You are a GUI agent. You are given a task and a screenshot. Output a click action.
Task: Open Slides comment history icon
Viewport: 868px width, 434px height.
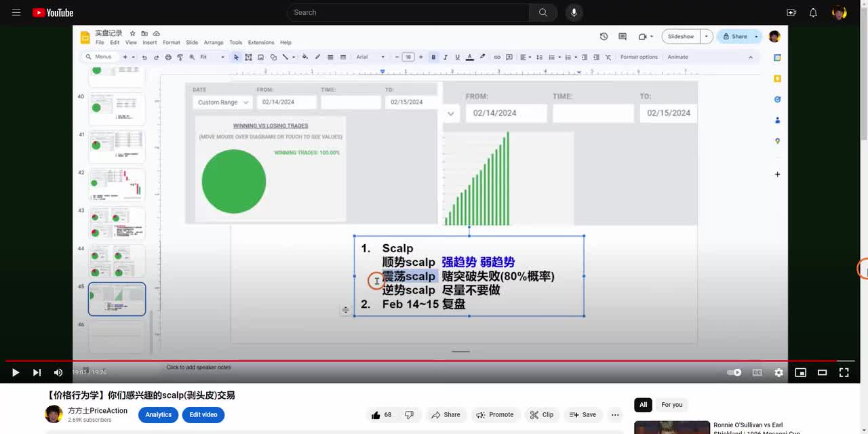tap(623, 37)
